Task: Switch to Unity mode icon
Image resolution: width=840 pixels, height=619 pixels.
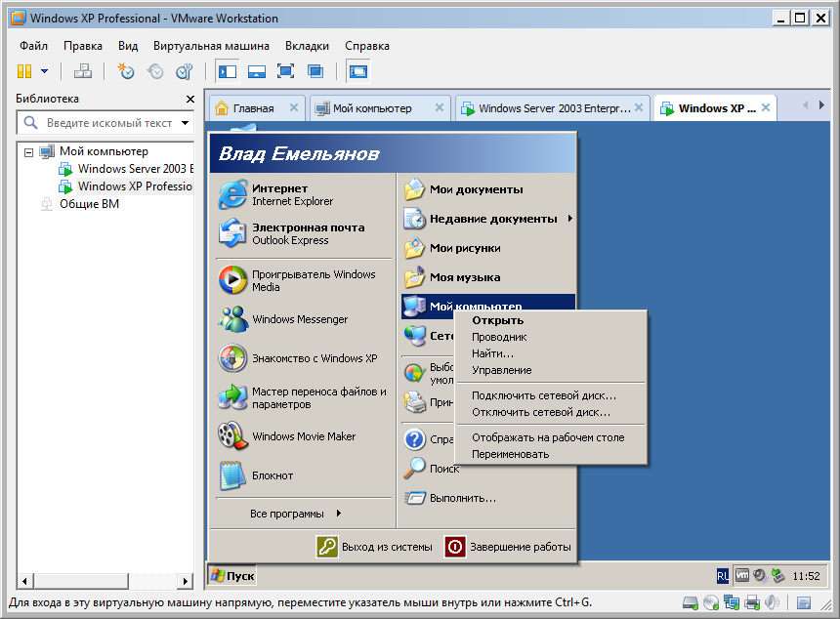Action: (315, 71)
